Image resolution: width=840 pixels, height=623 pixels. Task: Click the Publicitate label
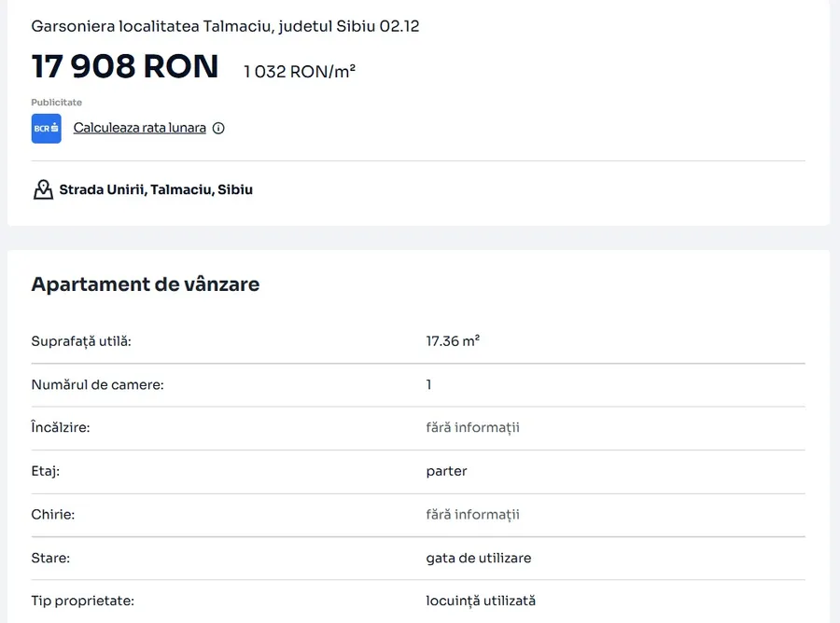click(57, 103)
